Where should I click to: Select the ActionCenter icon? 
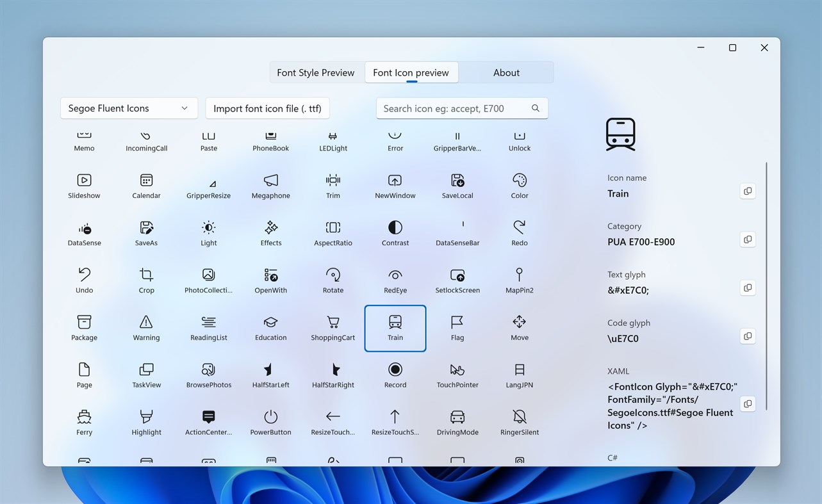pyautogui.click(x=208, y=423)
